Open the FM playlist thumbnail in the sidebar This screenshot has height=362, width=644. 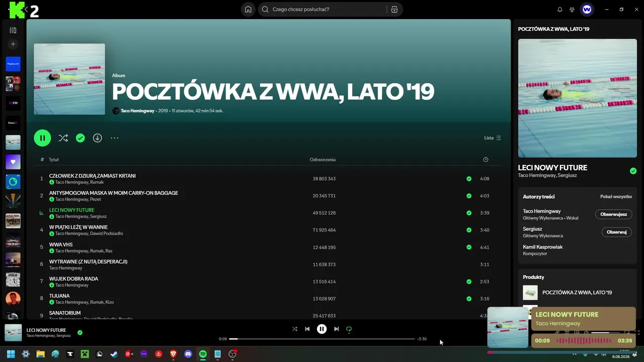[13, 103]
